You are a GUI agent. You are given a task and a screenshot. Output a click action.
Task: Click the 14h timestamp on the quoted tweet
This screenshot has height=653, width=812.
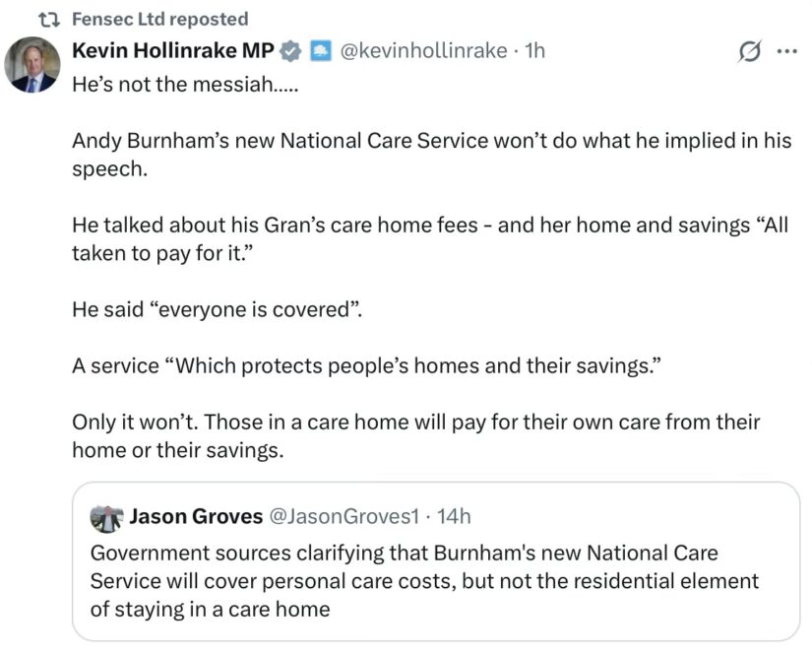pos(454,517)
